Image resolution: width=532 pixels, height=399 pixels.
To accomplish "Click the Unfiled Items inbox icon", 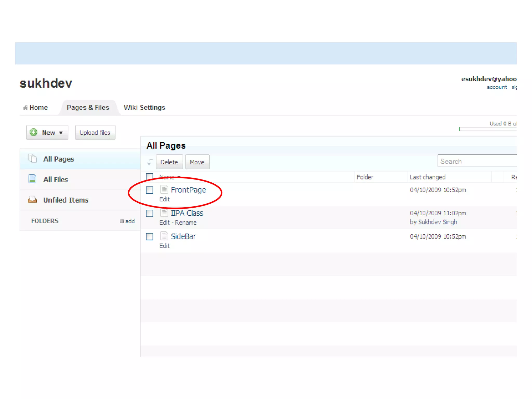I will point(32,199).
